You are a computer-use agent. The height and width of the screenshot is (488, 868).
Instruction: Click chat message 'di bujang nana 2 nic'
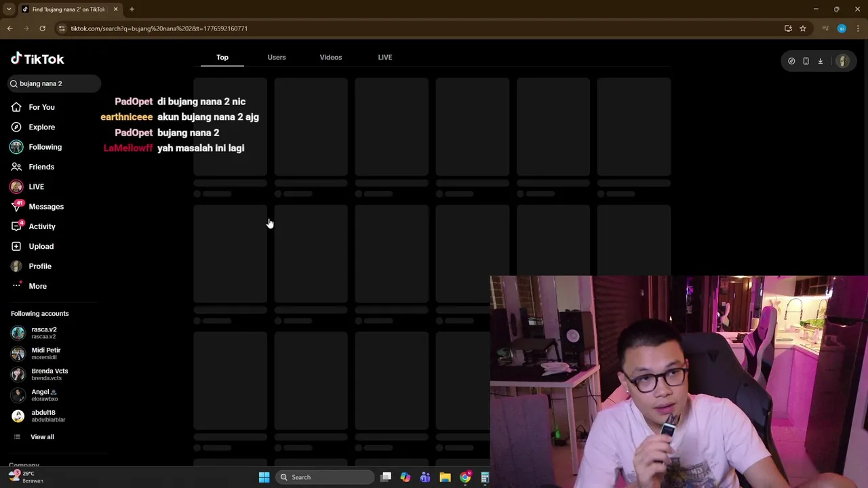(201, 102)
